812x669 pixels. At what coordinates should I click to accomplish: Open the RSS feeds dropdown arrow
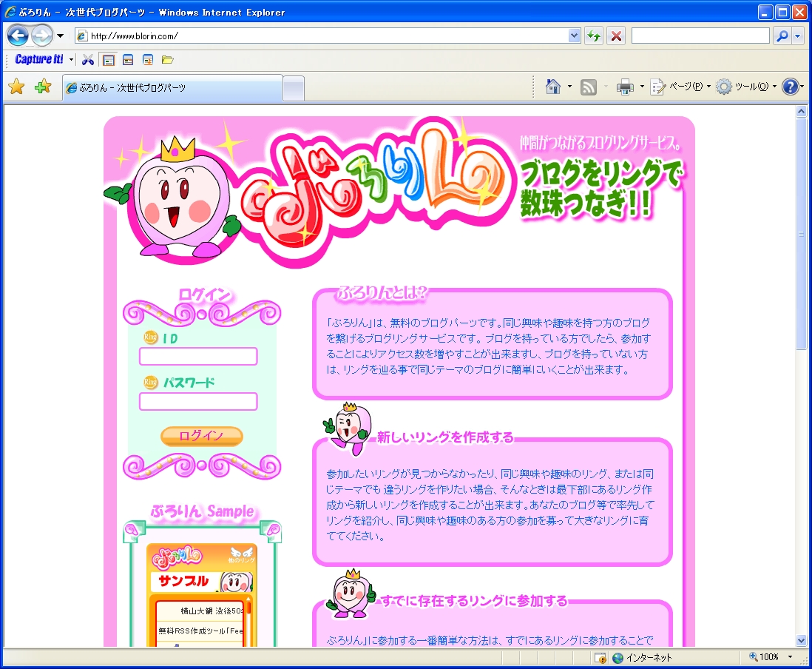point(606,87)
